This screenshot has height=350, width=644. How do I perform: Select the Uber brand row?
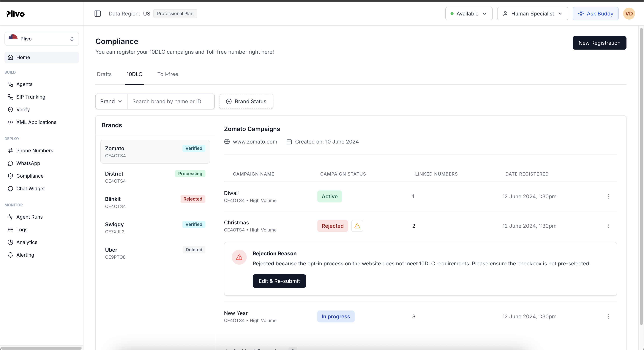point(155,253)
